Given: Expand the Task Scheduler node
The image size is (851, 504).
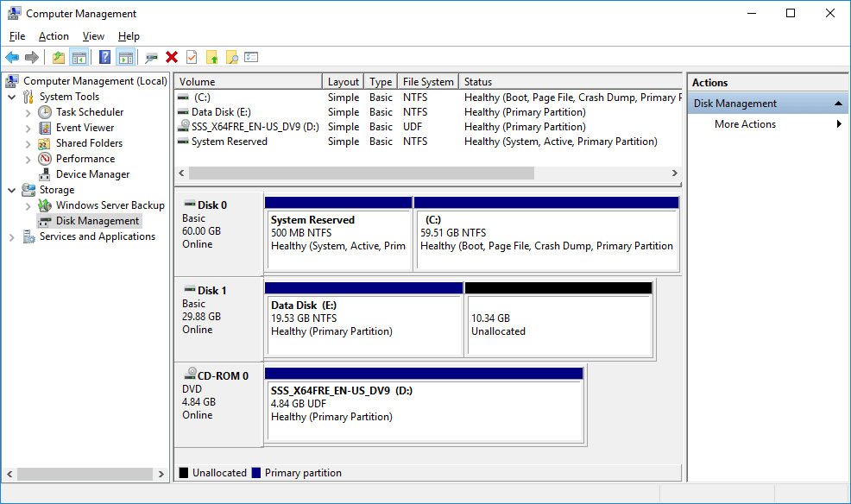Looking at the screenshot, I should pyautogui.click(x=28, y=113).
